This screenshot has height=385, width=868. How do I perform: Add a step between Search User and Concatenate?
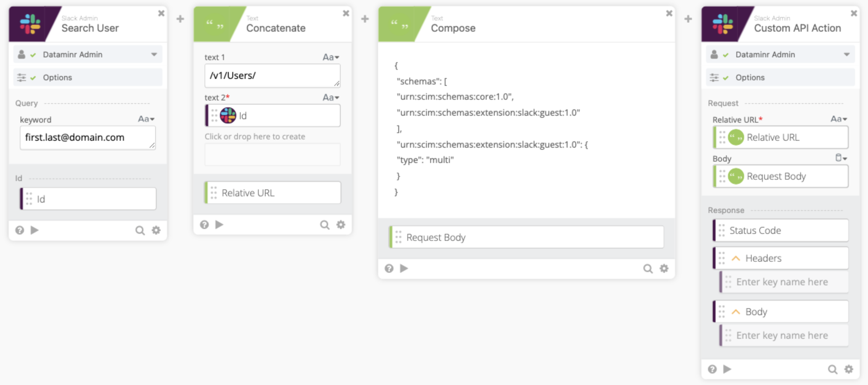pyautogui.click(x=180, y=19)
